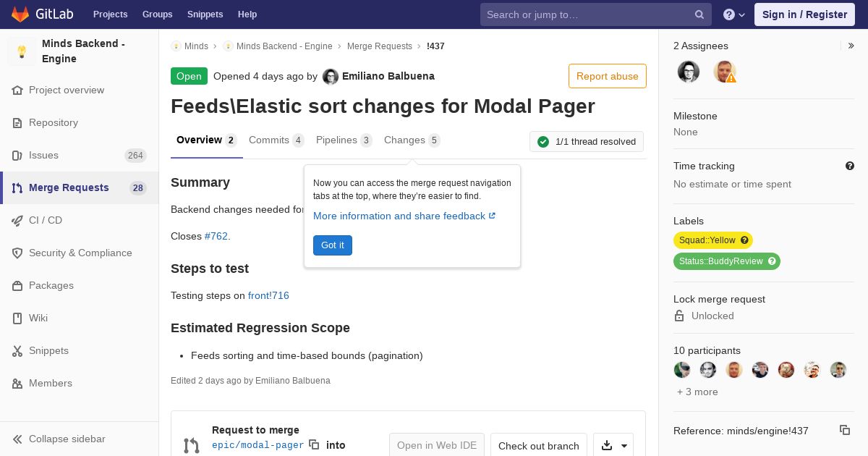Viewport: 868px width, 456px height.
Task: Click the Merge Requests count 28 badge
Action: [x=138, y=188]
